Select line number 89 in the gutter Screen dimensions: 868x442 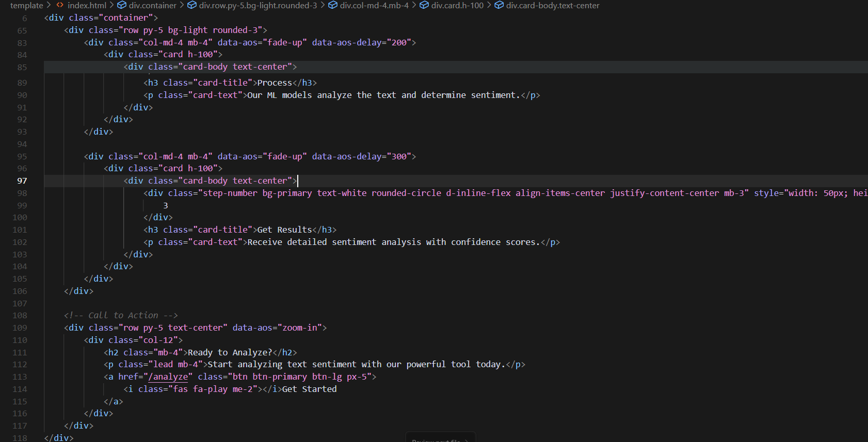pyautogui.click(x=22, y=83)
